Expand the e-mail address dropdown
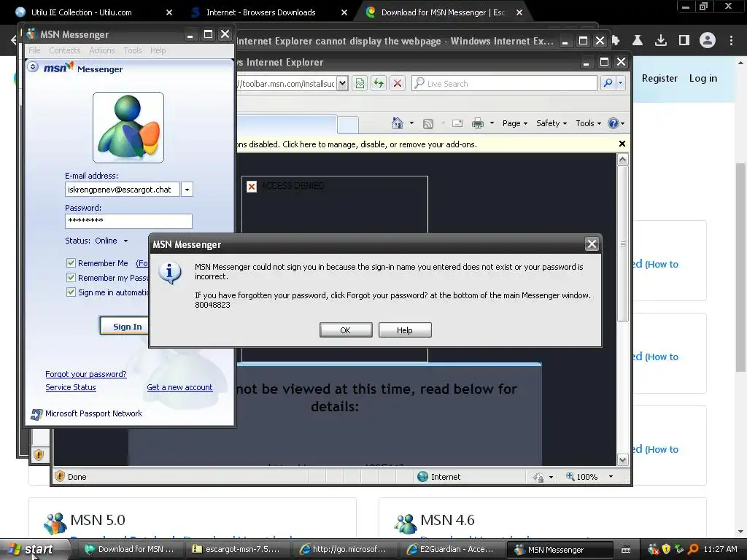This screenshot has width=747, height=560. point(187,190)
